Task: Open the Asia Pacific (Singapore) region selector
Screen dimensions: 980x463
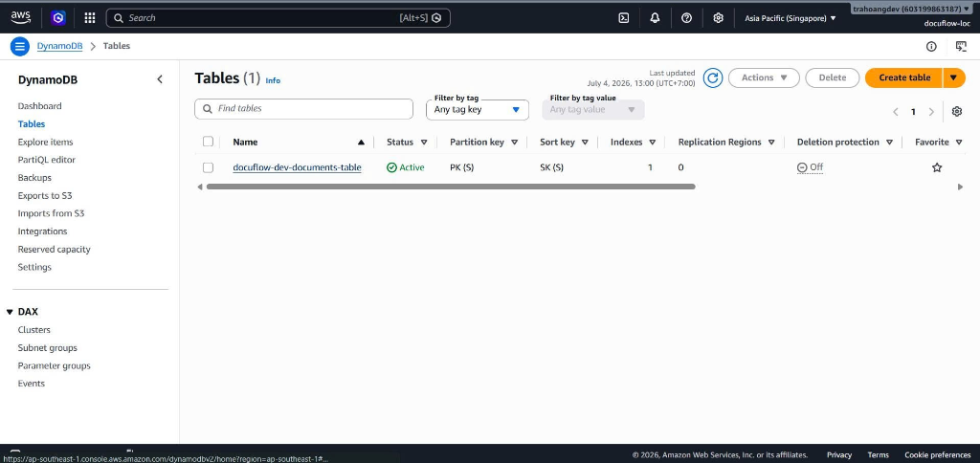Action: (x=790, y=18)
